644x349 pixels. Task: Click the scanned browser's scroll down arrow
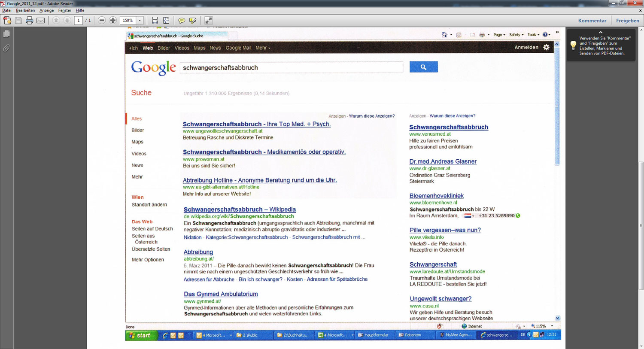click(x=557, y=318)
